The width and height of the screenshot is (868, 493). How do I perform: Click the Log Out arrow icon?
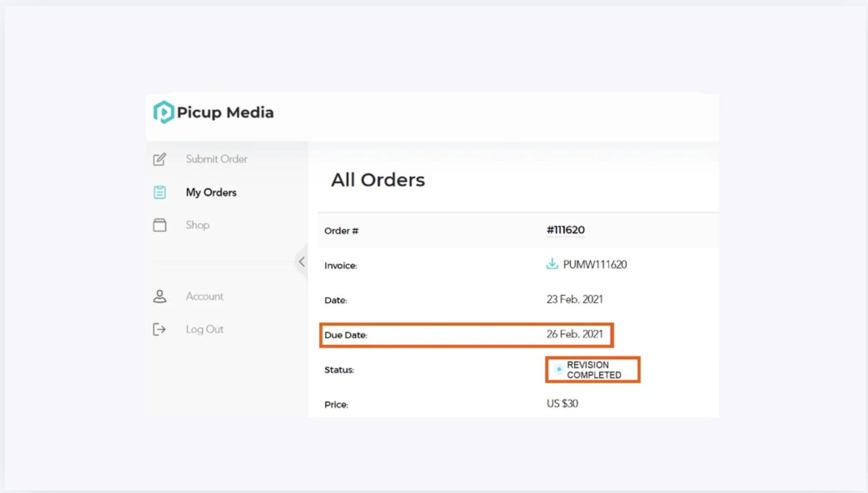click(159, 329)
